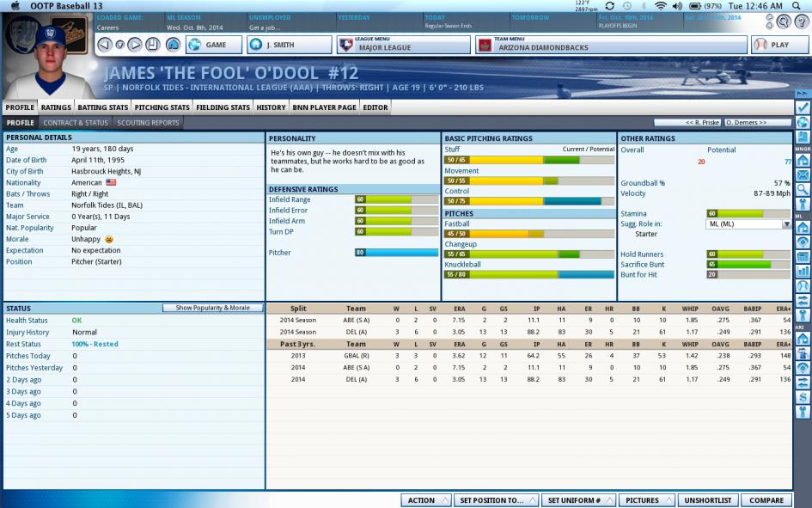Viewport: 812px width, 508px height.
Task: Click the bookmark page icon
Action: (x=153, y=45)
